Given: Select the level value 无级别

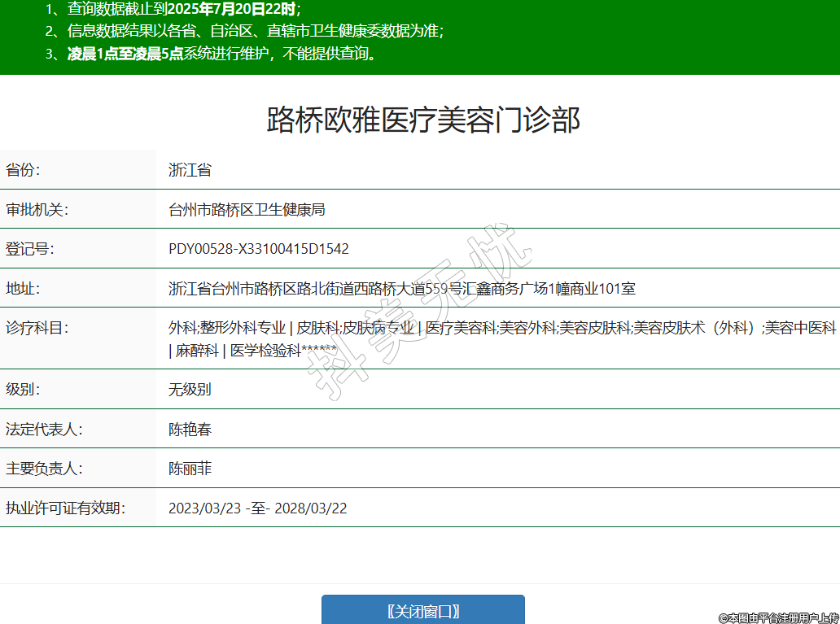Looking at the screenshot, I should (x=190, y=389).
